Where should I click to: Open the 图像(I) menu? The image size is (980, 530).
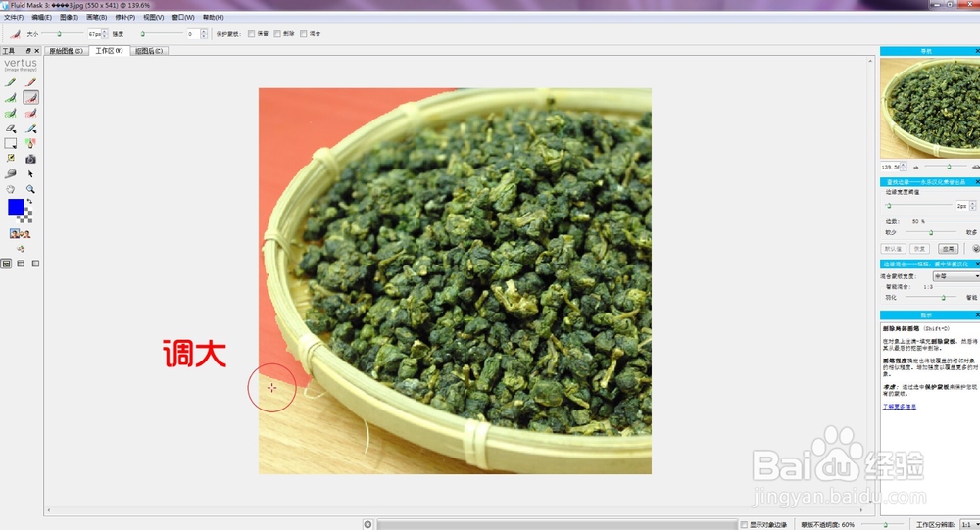click(x=69, y=17)
